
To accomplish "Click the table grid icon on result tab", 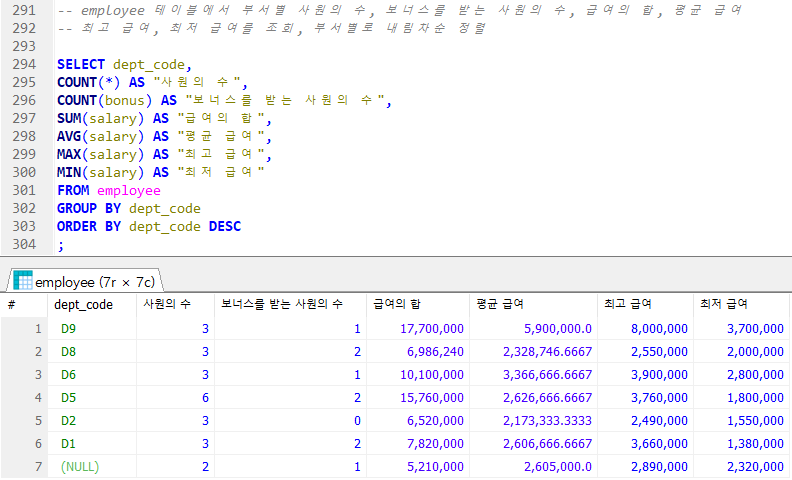I will tap(23, 280).
